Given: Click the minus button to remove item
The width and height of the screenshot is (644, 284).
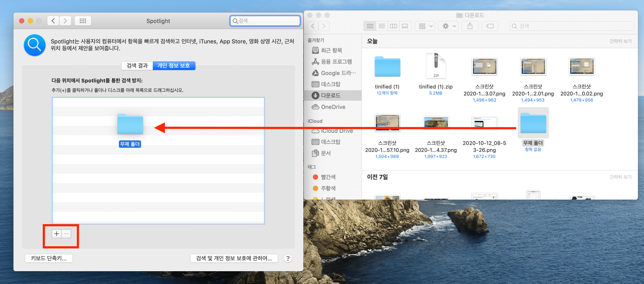Looking at the screenshot, I should tap(66, 233).
